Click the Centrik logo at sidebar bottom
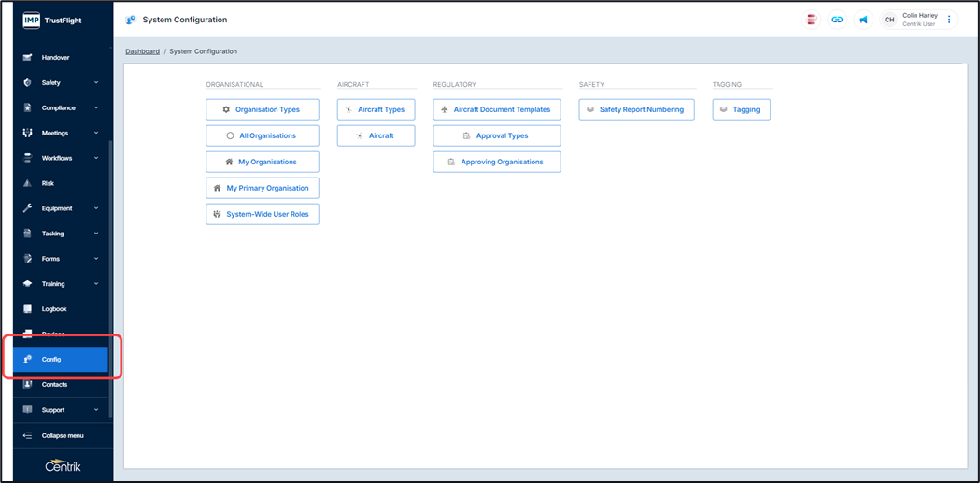Screen dimensions: 980x483 coord(64,466)
